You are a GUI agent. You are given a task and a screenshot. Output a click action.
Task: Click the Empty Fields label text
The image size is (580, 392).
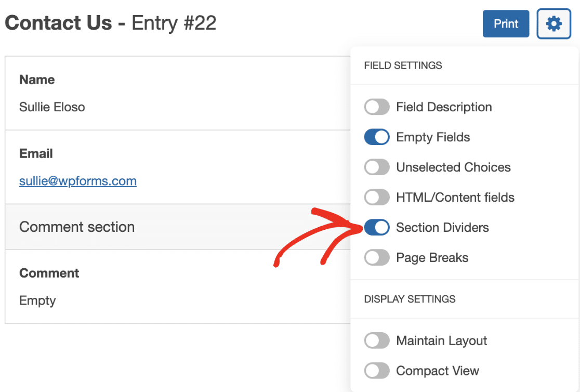click(x=433, y=137)
